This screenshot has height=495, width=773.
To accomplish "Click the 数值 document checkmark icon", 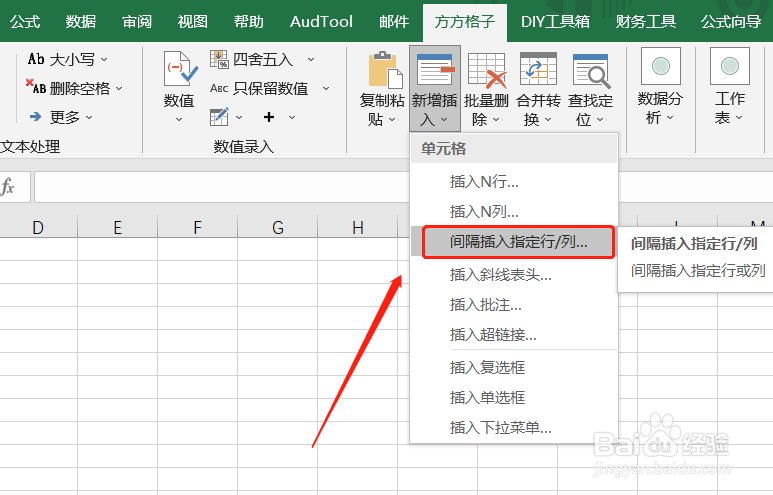I will click(x=180, y=69).
